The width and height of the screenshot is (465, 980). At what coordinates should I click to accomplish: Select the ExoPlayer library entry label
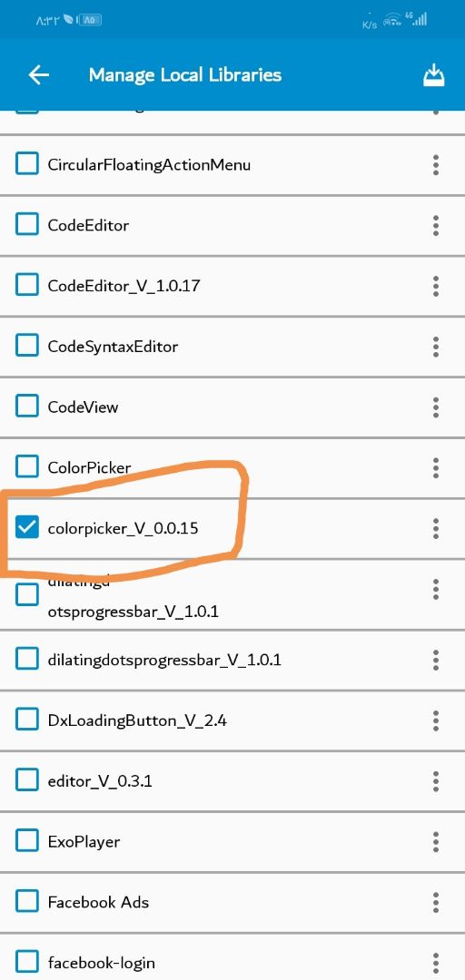tap(84, 842)
